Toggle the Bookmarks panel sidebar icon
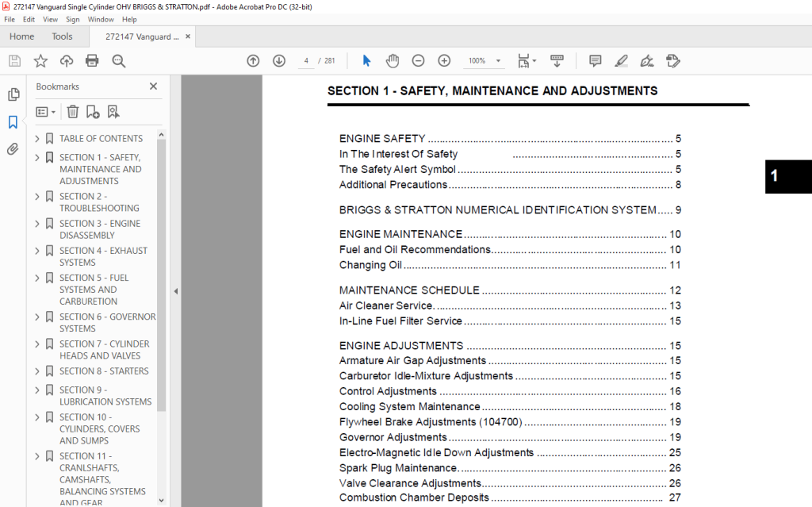The image size is (812, 507). tap(13, 122)
